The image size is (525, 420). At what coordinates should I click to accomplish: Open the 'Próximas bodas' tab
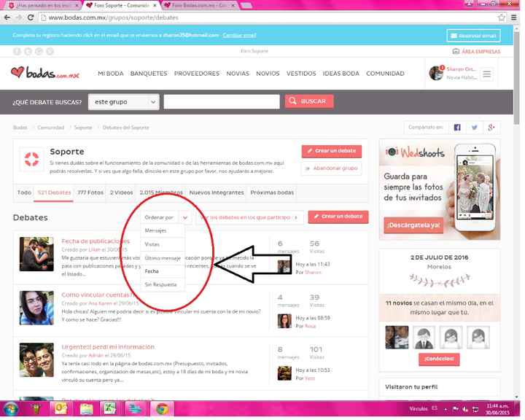tap(272, 192)
